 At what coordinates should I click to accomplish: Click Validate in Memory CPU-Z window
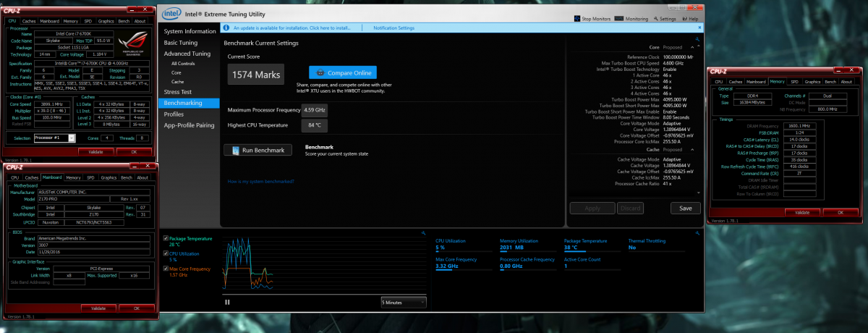click(802, 213)
